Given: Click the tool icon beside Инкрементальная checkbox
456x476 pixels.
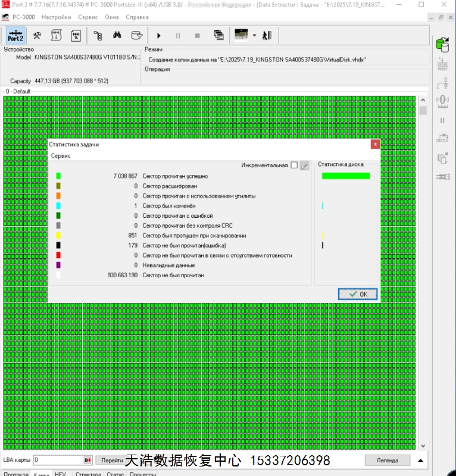Looking at the screenshot, I should 304,165.
